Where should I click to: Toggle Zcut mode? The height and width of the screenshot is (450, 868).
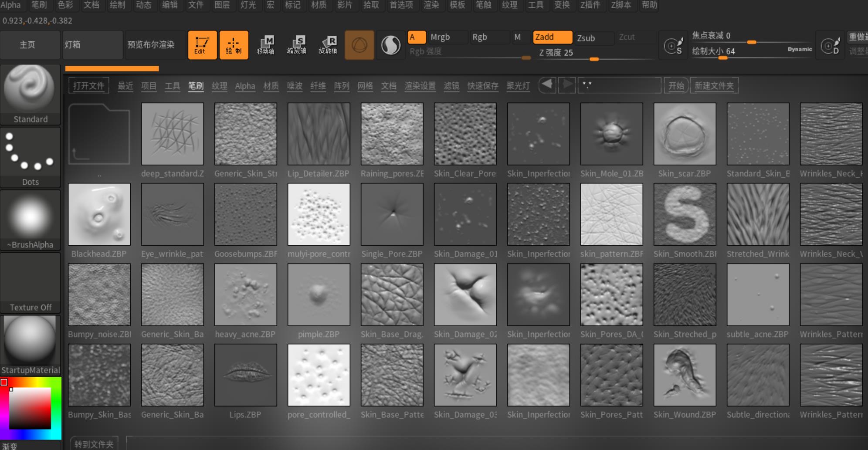[635, 37]
